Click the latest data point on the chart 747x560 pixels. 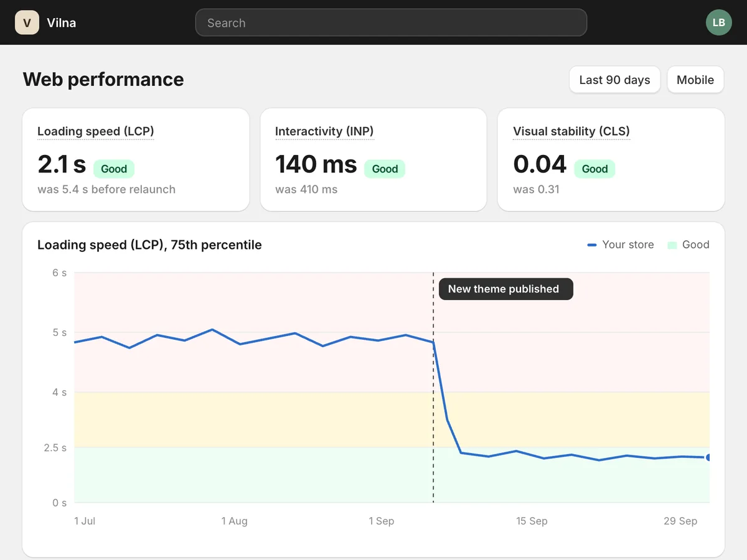708,457
